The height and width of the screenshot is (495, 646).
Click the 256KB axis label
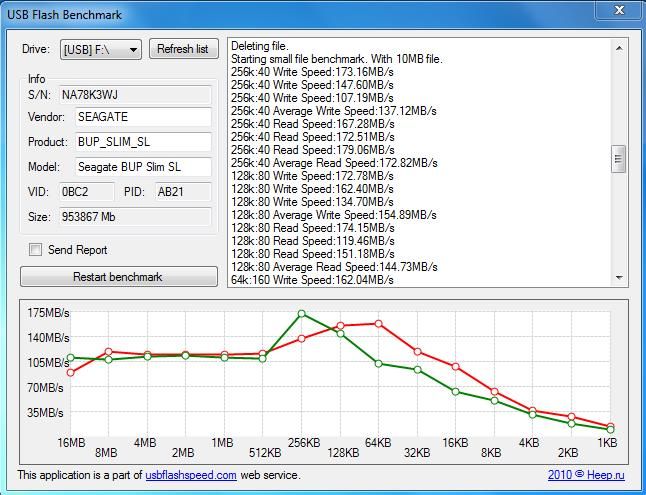pyautogui.click(x=304, y=443)
